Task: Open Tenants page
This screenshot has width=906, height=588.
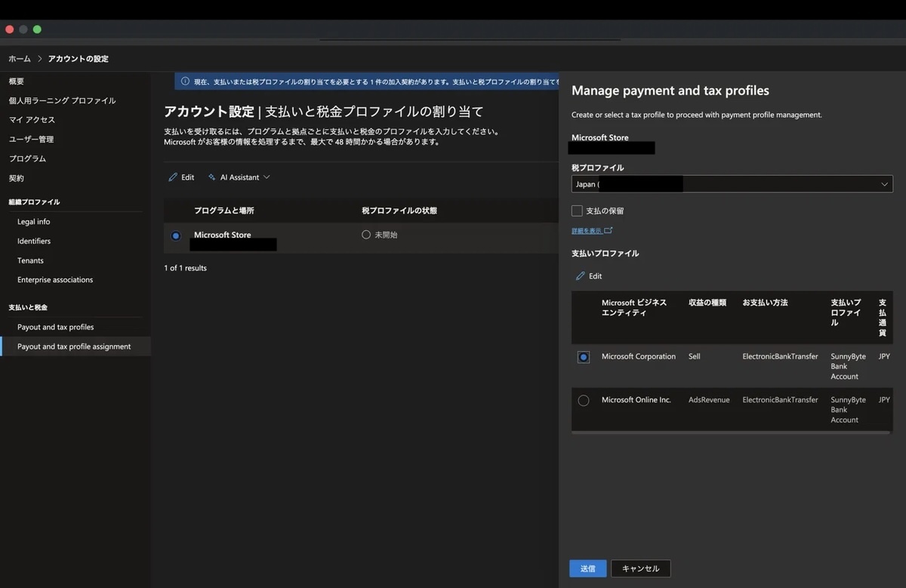Action: 30,260
